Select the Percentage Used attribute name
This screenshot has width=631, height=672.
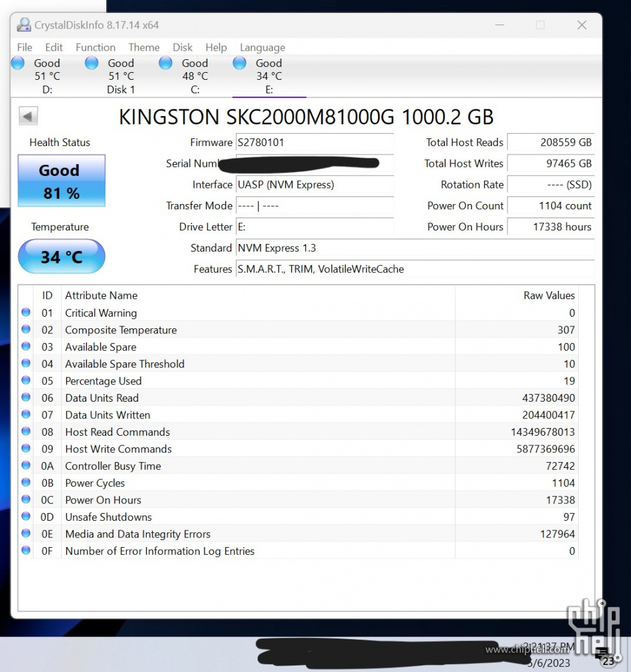pos(103,381)
